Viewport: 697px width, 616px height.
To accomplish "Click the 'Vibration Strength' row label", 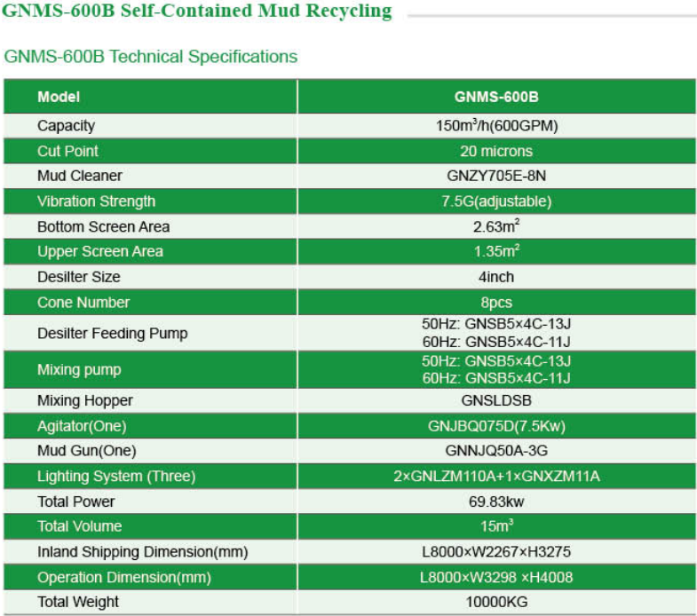I will pos(97,201).
